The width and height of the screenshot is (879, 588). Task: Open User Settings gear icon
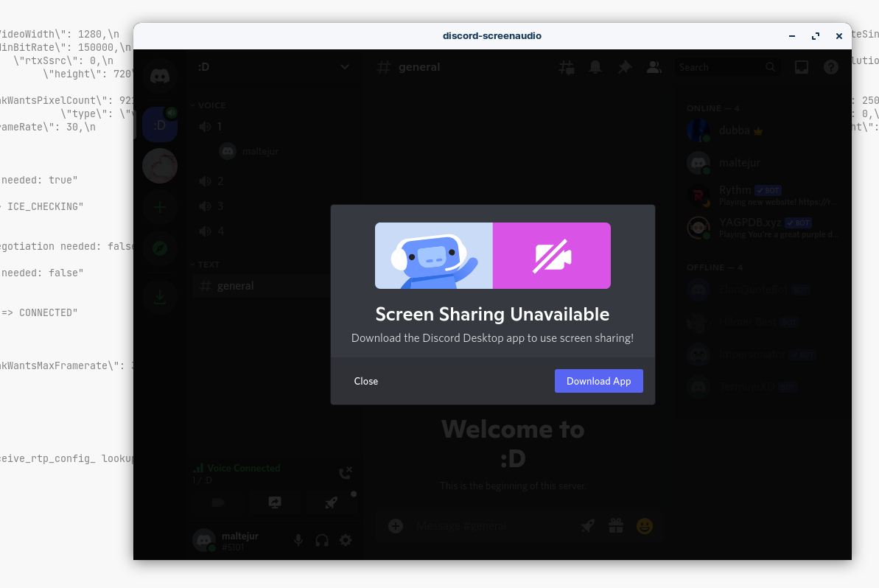coord(346,540)
